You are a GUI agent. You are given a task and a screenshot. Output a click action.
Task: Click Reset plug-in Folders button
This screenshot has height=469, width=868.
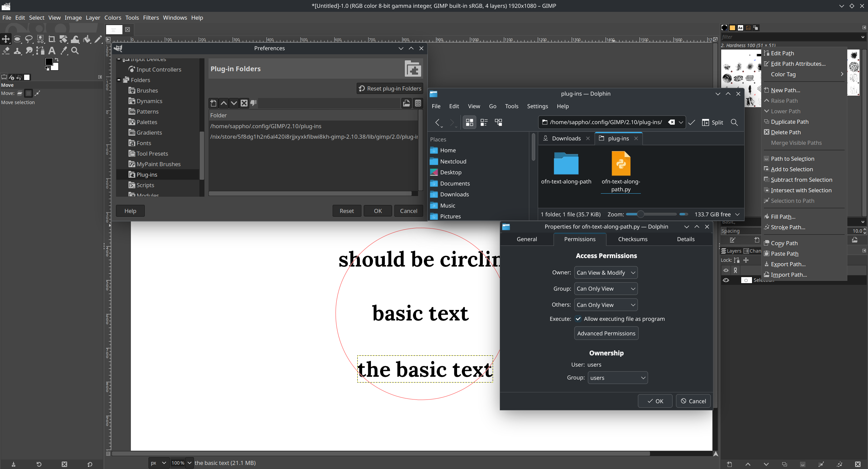point(390,89)
